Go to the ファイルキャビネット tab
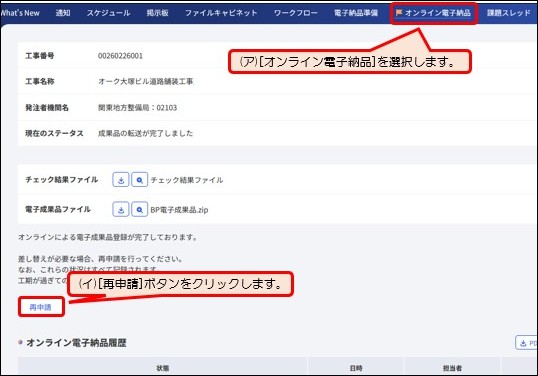 click(221, 13)
